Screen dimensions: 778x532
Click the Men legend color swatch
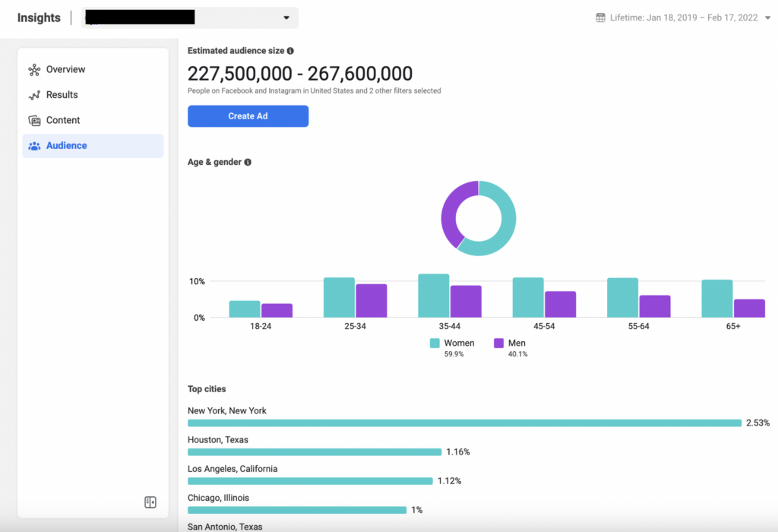pos(498,343)
